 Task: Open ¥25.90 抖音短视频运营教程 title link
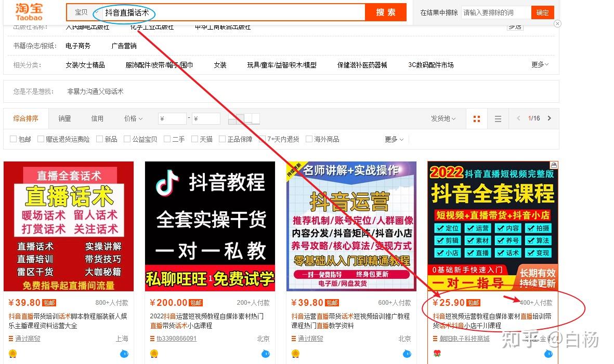[492, 321]
